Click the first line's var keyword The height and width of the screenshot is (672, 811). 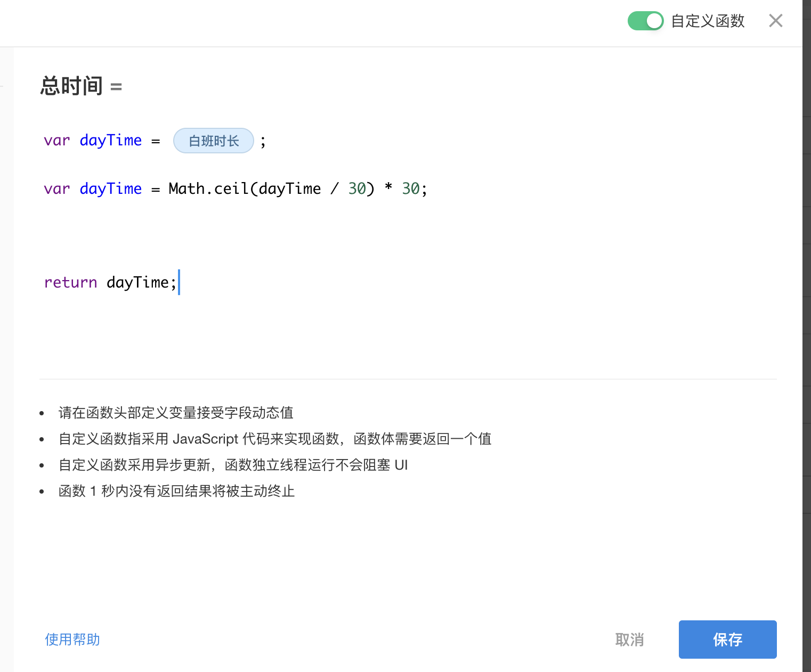56,141
